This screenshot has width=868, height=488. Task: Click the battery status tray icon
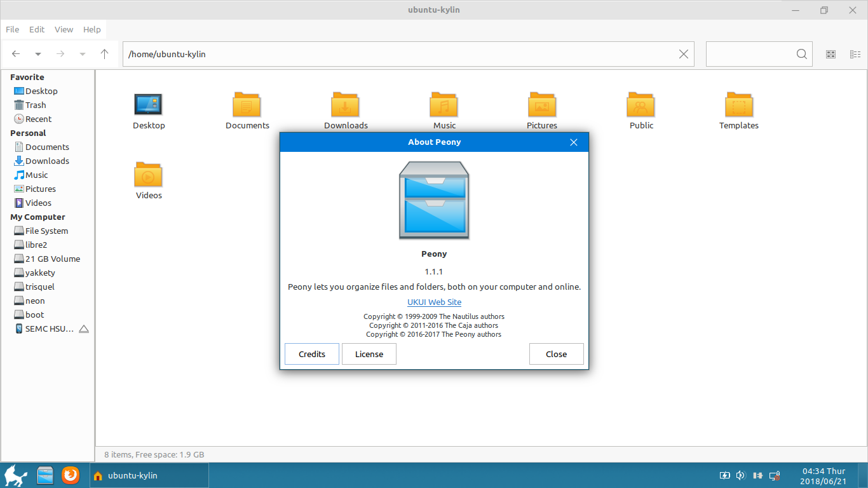pos(725,475)
